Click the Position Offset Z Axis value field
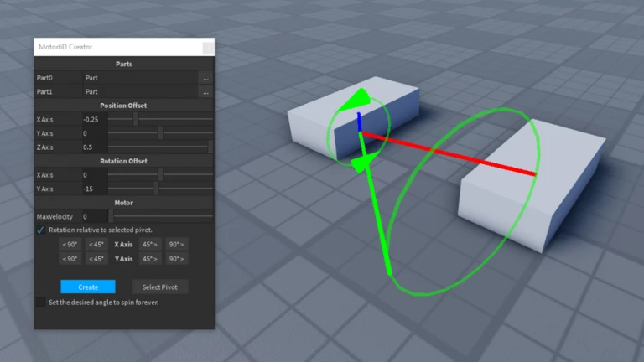Screen dimensions: 644x362 pos(93,147)
